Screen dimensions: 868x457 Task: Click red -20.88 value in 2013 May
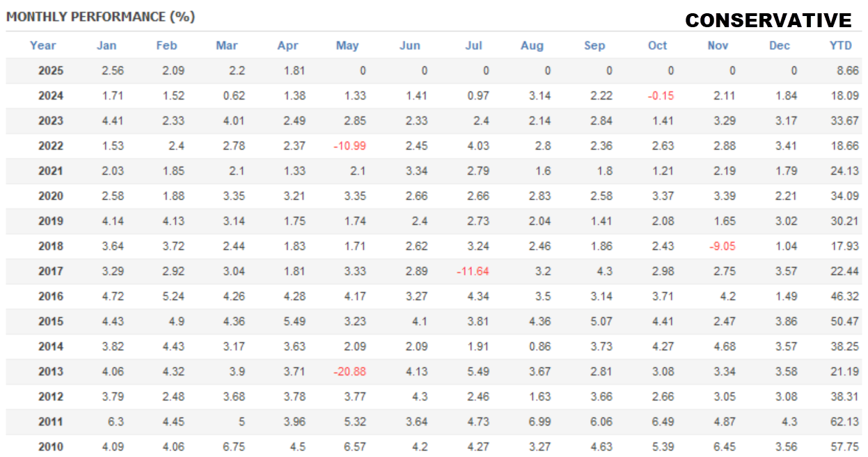(349, 371)
